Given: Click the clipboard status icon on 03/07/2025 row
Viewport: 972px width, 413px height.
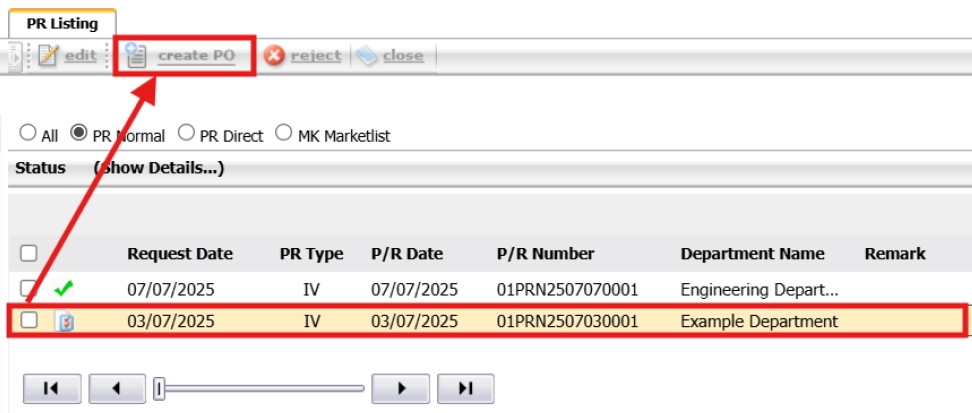Looking at the screenshot, I should click(66, 322).
